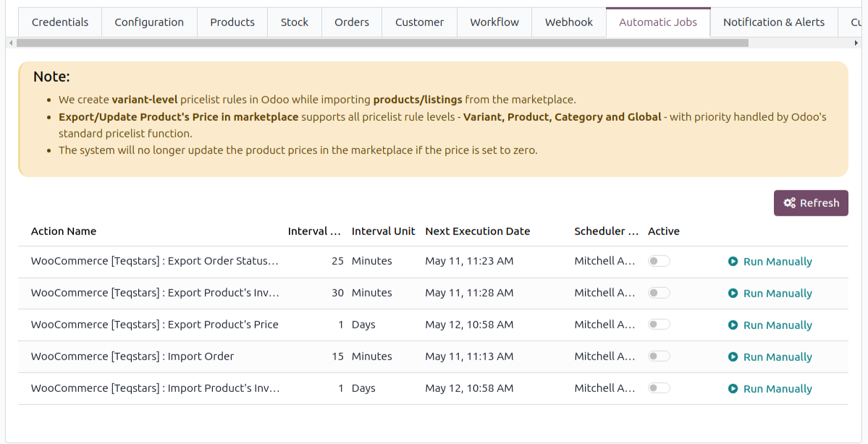The image size is (868, 444).
Task: Click scheduler user in Import Order row
Action: 604,356
